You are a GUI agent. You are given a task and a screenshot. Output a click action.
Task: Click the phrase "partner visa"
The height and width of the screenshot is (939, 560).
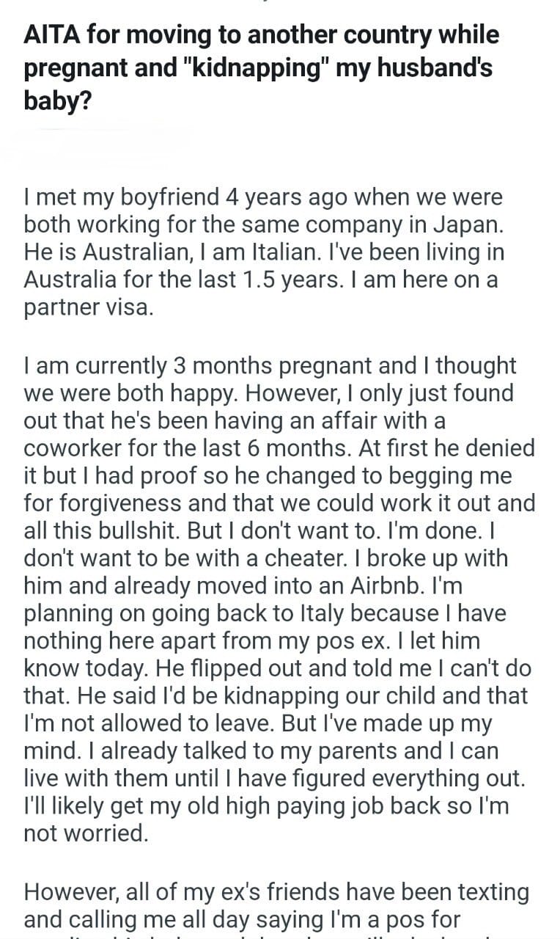[89, 307]
